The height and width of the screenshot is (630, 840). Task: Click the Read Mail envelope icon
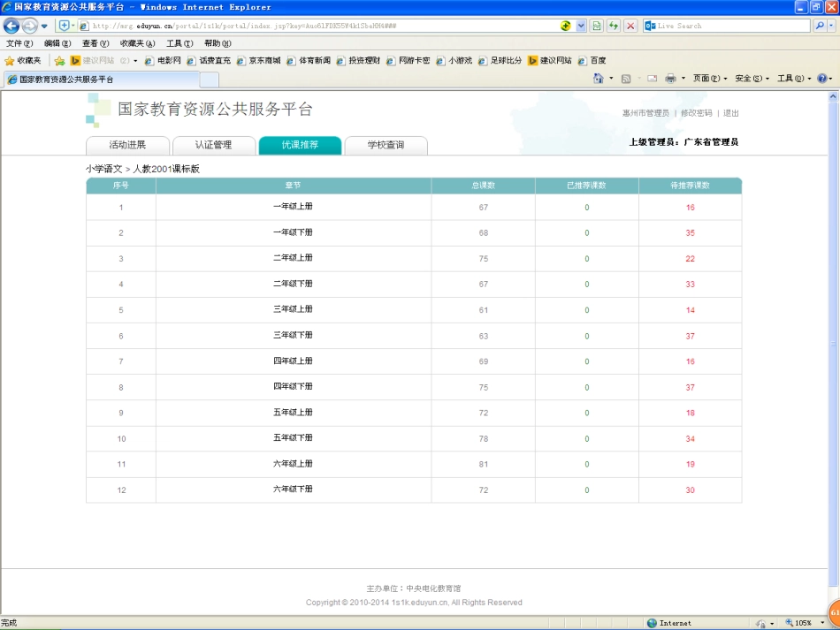652,79
